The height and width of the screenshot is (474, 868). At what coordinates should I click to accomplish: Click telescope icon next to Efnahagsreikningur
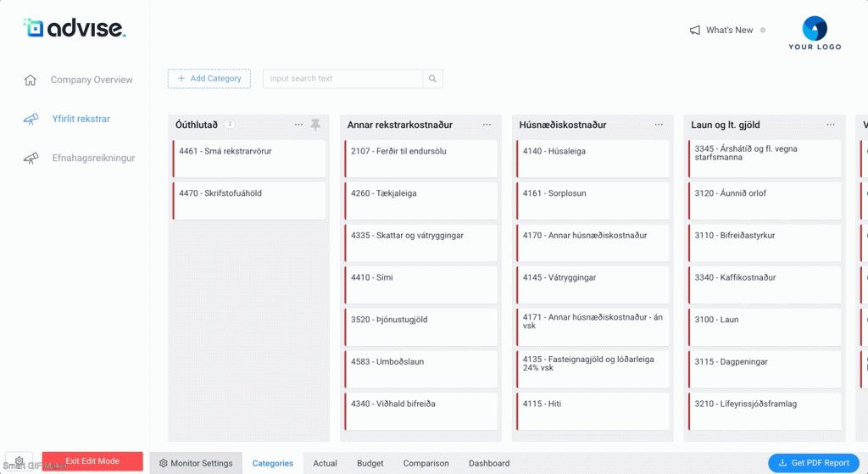click(x=31, y=159)
